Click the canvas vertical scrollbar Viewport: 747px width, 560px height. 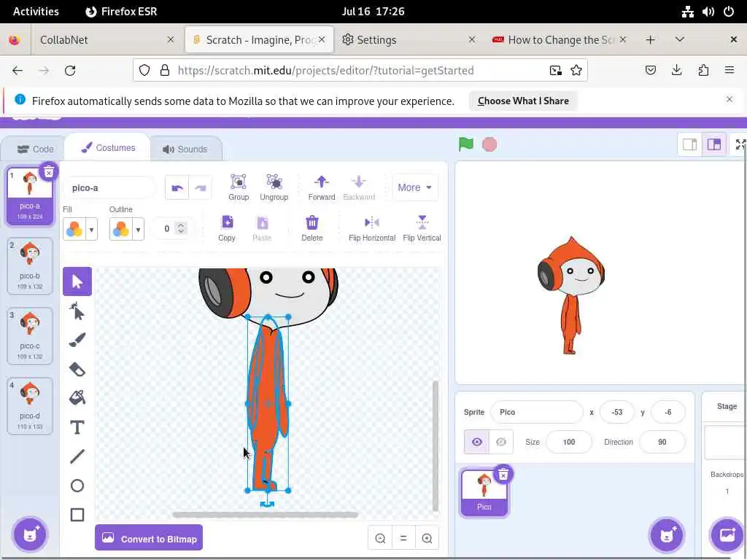(435, 446)
